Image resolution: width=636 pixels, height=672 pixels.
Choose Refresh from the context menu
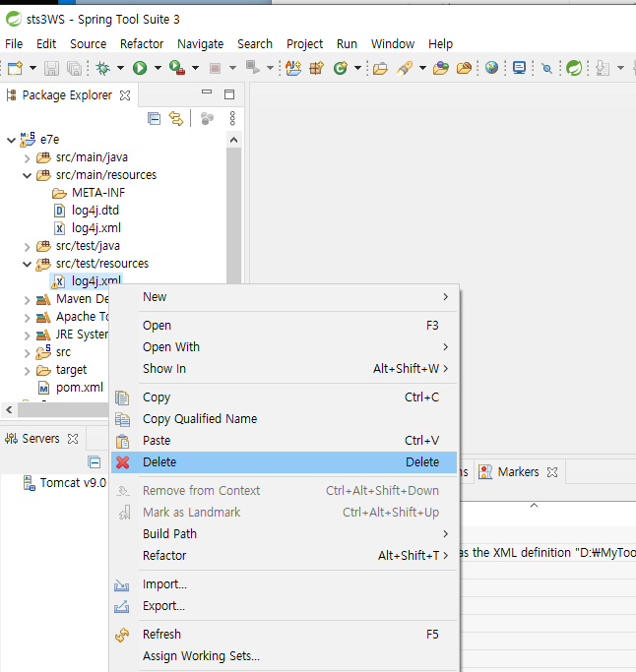pyautogui.click(x=284, y=635)
